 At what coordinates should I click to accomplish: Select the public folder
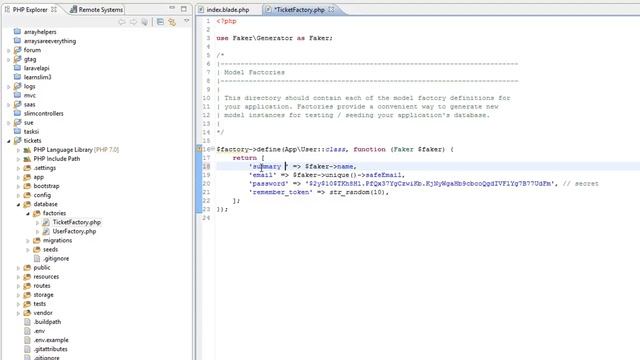click(42, 267)
